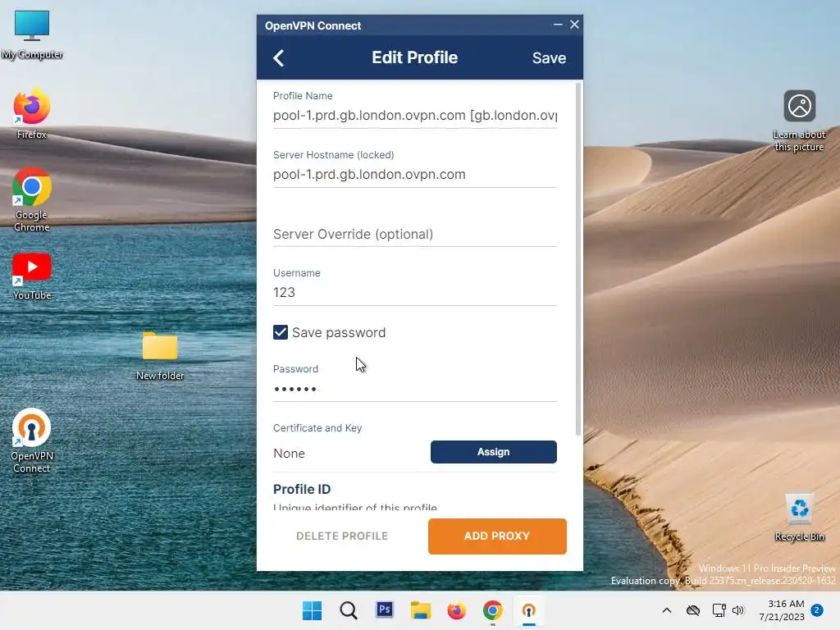Image resolution: width=840 pixels, height=630 pixels.
Task: Select the Learn about this picture icon
Action: [799, 121]
